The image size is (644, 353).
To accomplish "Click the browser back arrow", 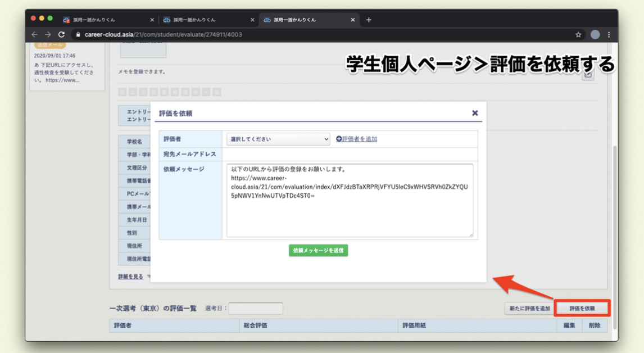I will tap(35, 34).
